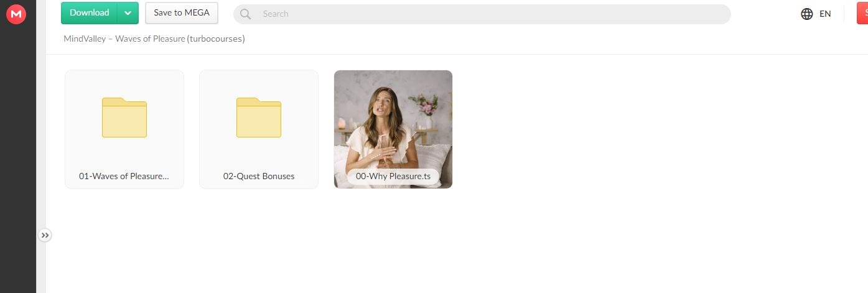Screen dimensions: 868x293
Task: Click the partially visible red button at top right
Action: click(862, 13)
